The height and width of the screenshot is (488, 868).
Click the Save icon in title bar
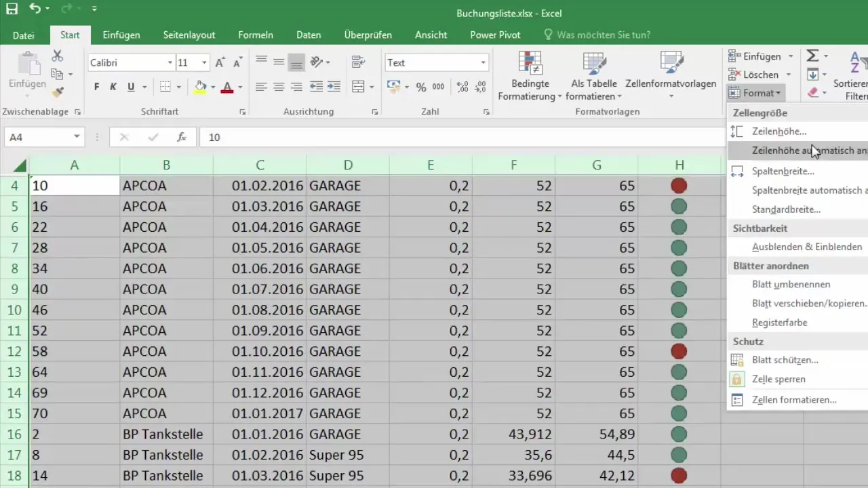click(12, 9)
